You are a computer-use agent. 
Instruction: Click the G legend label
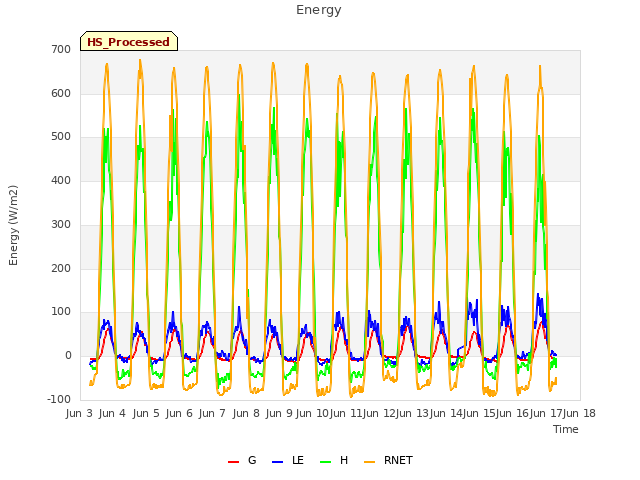pos(252,460)
